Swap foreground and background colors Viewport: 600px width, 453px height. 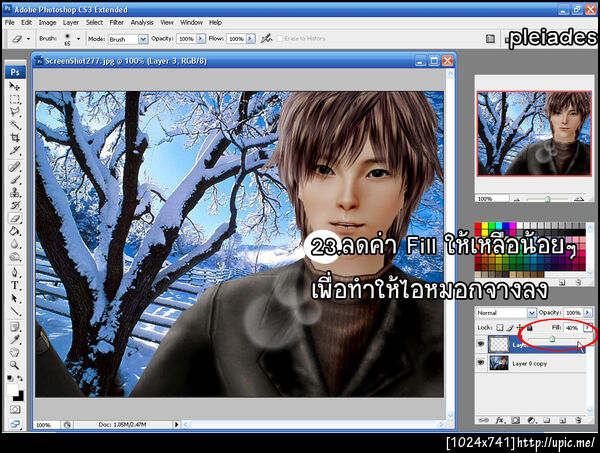(20, 378)
